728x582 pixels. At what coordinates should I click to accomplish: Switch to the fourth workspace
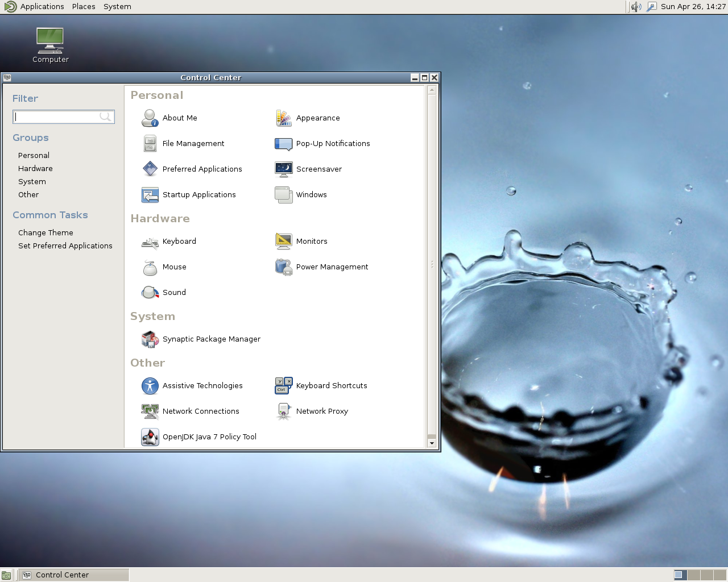point(720,575)
